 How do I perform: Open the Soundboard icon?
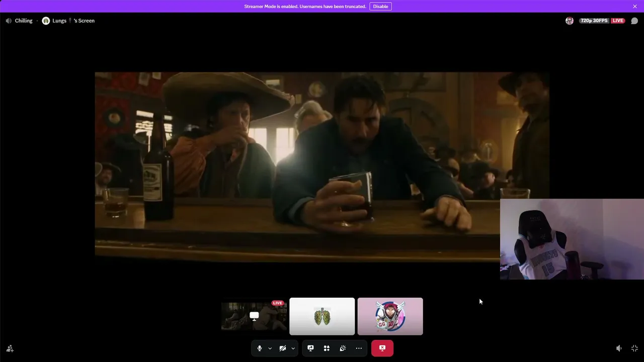(343, 348)
